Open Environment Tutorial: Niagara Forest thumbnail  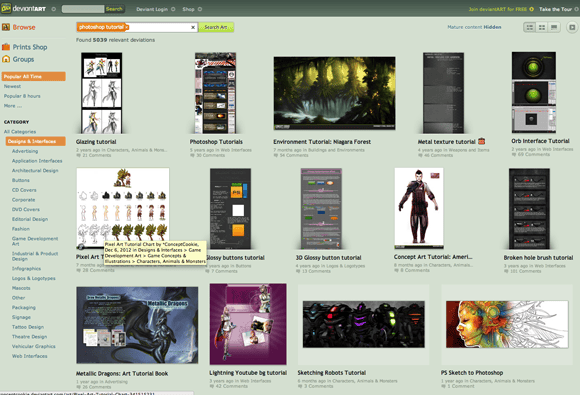pyautogui.click(x=334, y=93)
